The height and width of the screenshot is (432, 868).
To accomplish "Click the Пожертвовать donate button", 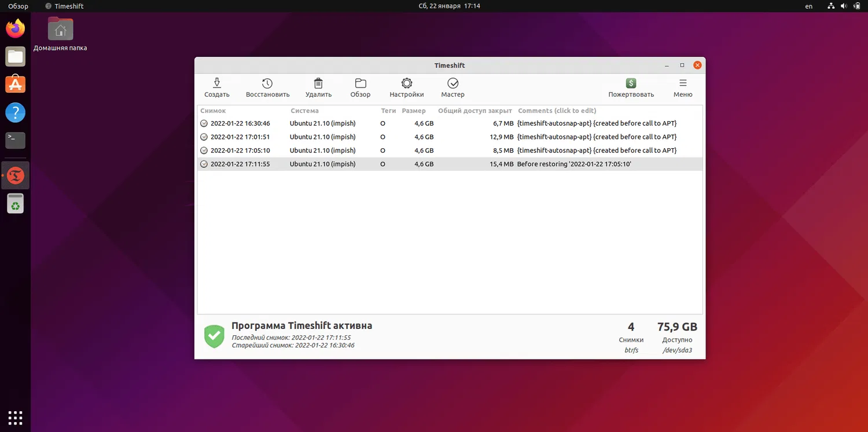I will 631,88.
